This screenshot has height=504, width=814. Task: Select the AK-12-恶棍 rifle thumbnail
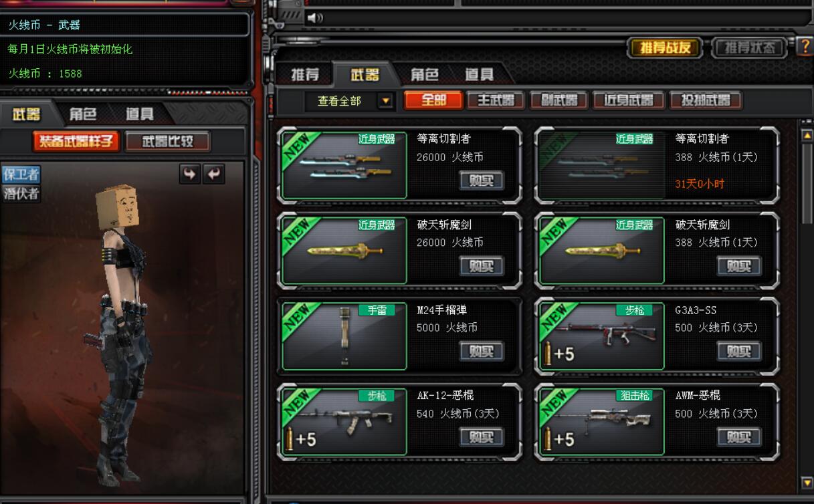(x=344, y=421)
